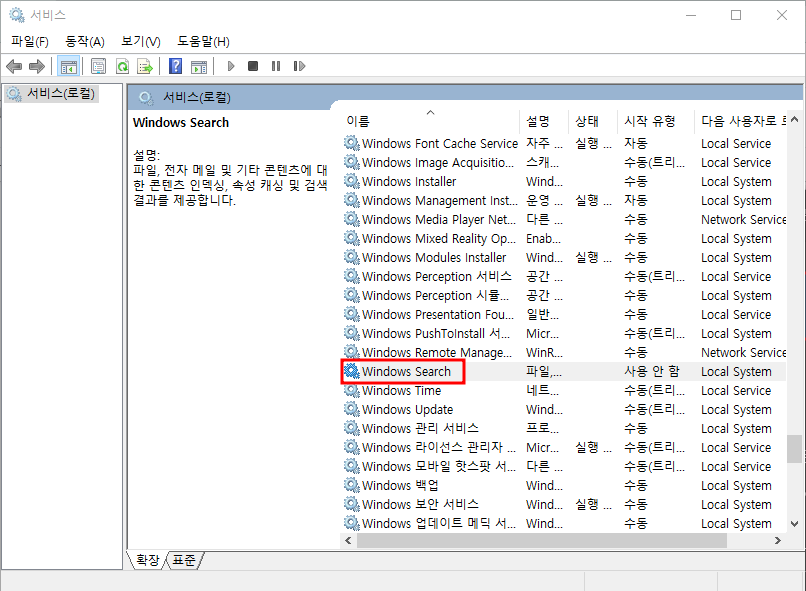Sort by the 상태 column header
Image resolution: width=806 pixels, height=591 pixels.
pyautogui.click(x=593, y=121)
